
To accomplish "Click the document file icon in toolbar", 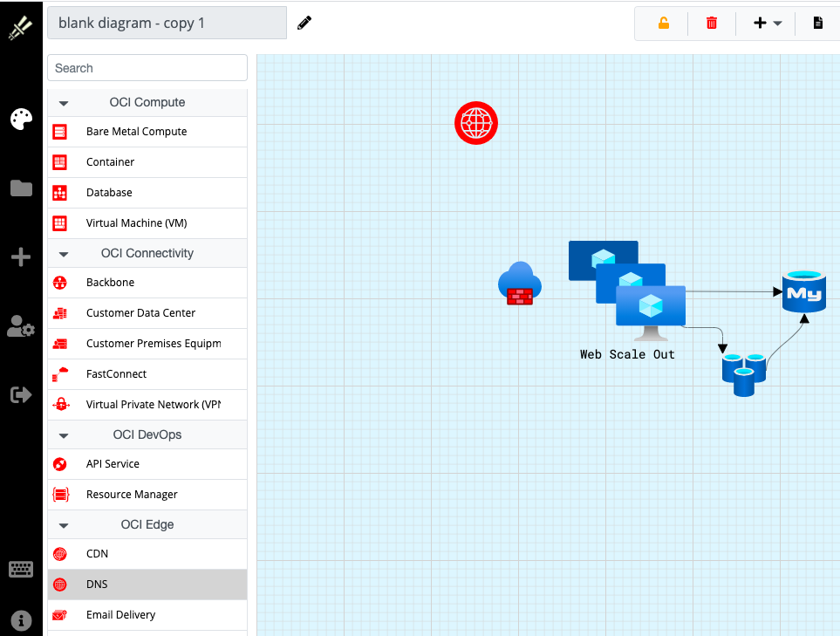I will (x=817, y=23).
